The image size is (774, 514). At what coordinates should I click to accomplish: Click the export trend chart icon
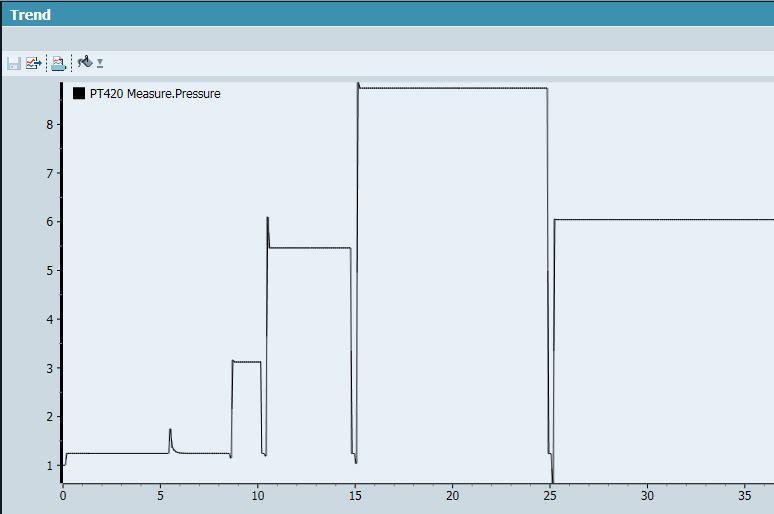coord(34,63)
